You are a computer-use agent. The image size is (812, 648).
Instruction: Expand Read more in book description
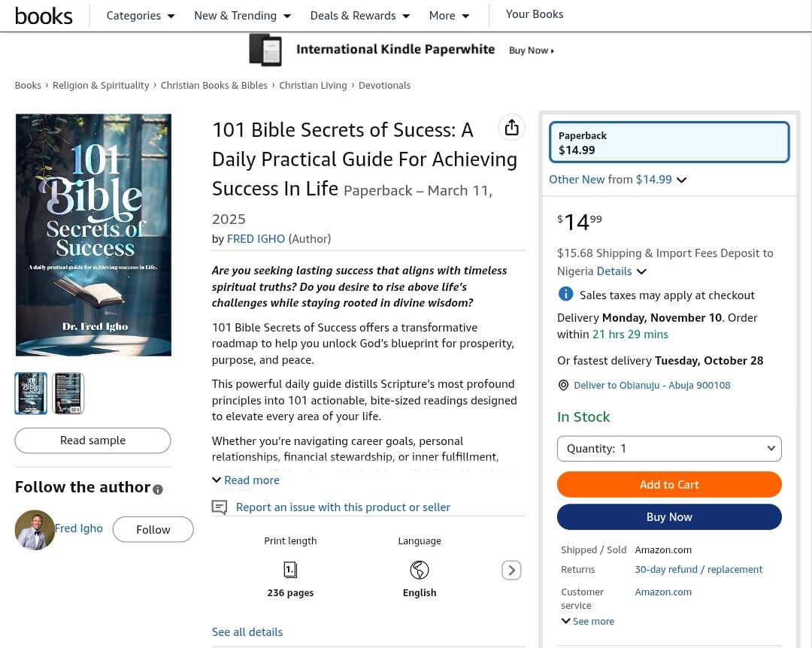(246, 480)
